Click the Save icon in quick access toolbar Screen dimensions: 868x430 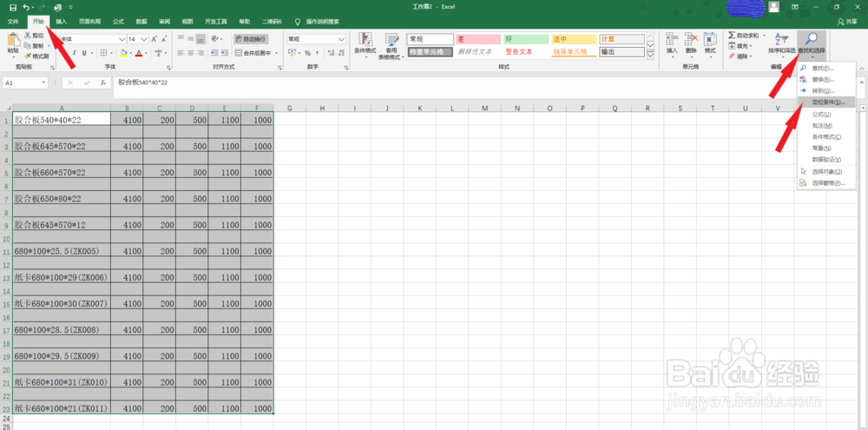click(13, 7)
